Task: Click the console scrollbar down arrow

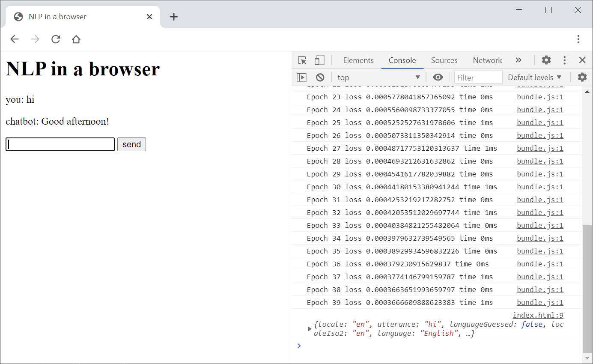Action: pyautogui.click(x=587, y=358)
